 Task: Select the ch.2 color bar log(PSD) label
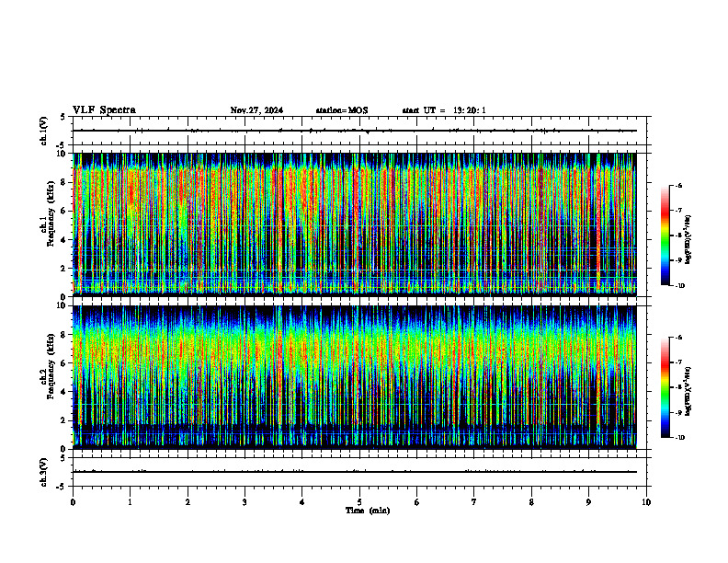pyautogui.click(x=688, y=391)
